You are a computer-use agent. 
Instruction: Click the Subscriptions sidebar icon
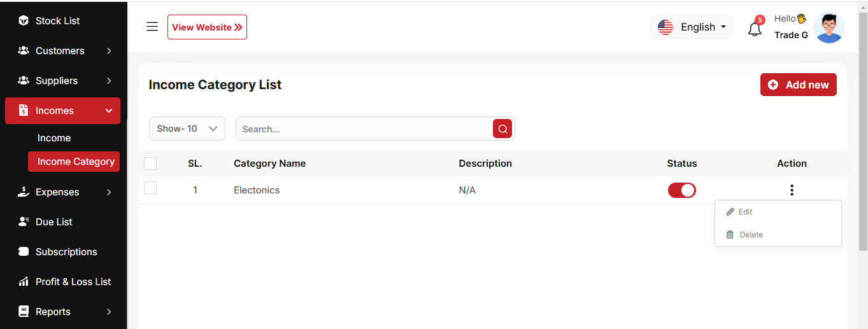pos(24,252)
